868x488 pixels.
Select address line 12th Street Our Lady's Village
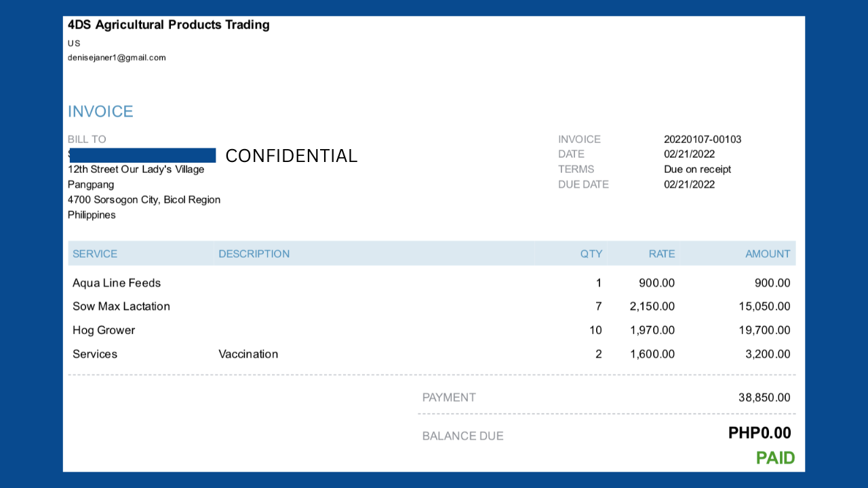click(x=136, y=169)
